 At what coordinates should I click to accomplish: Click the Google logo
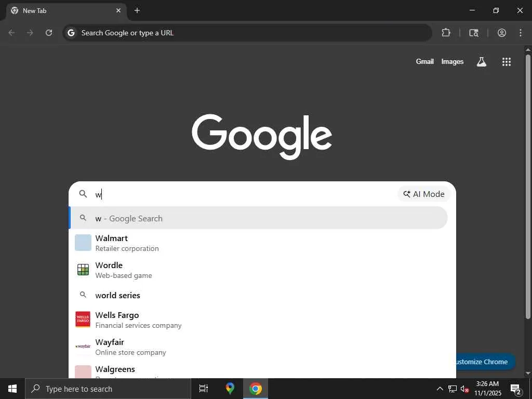click(262, 137)
